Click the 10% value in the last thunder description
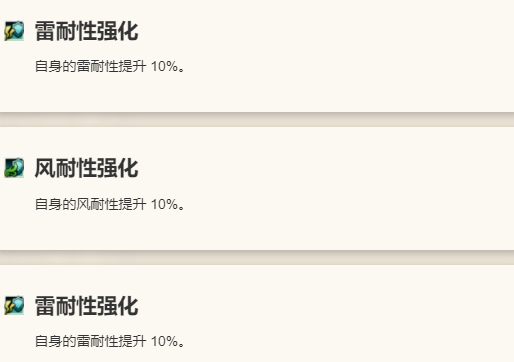The image size is (514, 362). 165,341
